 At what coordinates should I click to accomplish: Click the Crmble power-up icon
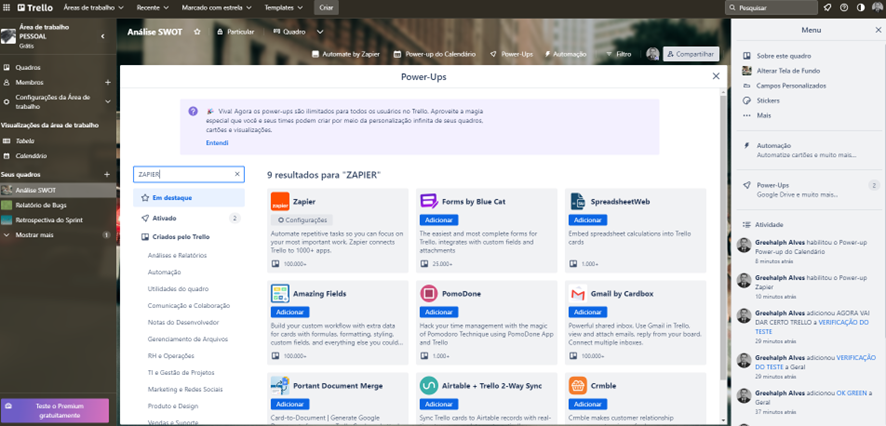click(x=577, y=385)
